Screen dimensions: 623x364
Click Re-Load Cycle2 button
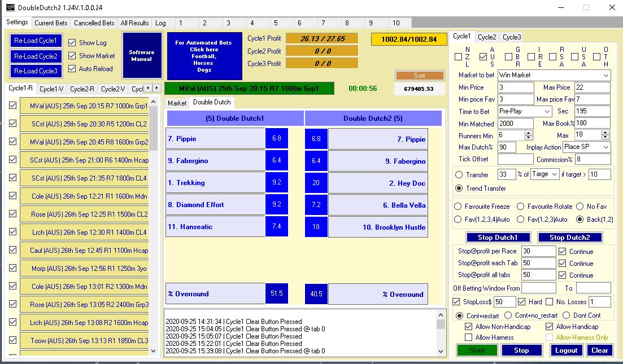(x=36, y=56)
